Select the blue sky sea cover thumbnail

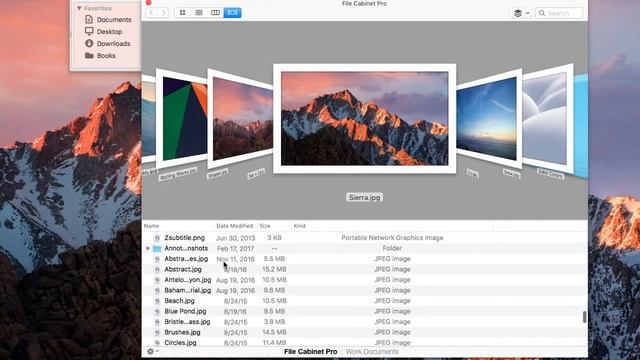pyautogui.click(x=489, y=118)
